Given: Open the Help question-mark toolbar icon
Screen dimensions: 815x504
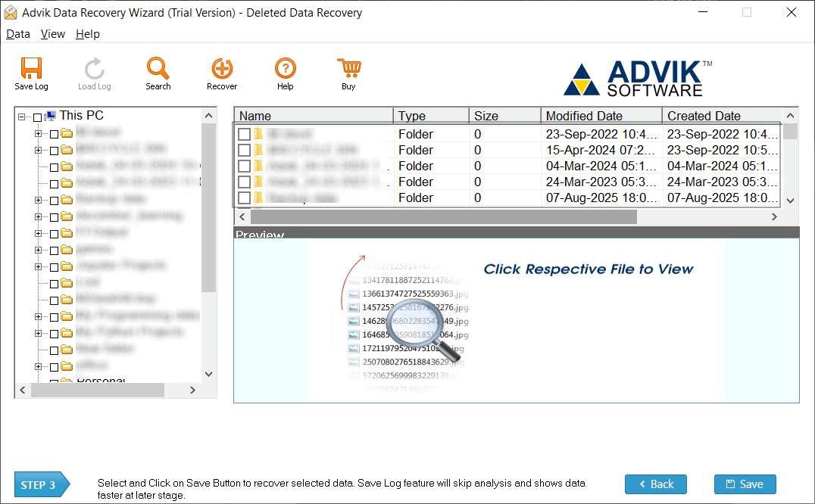Looking at the screenshot, I should pyautogui.click(x=286, y=68).
